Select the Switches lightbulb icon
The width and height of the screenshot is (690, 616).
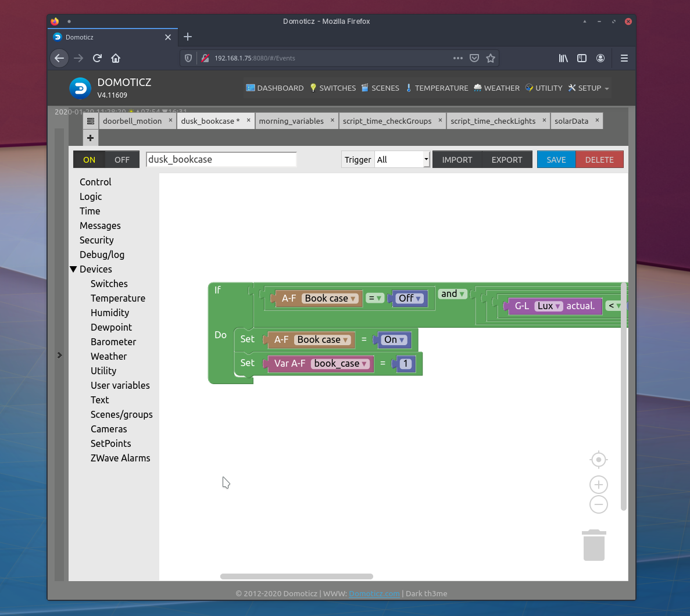313,88
